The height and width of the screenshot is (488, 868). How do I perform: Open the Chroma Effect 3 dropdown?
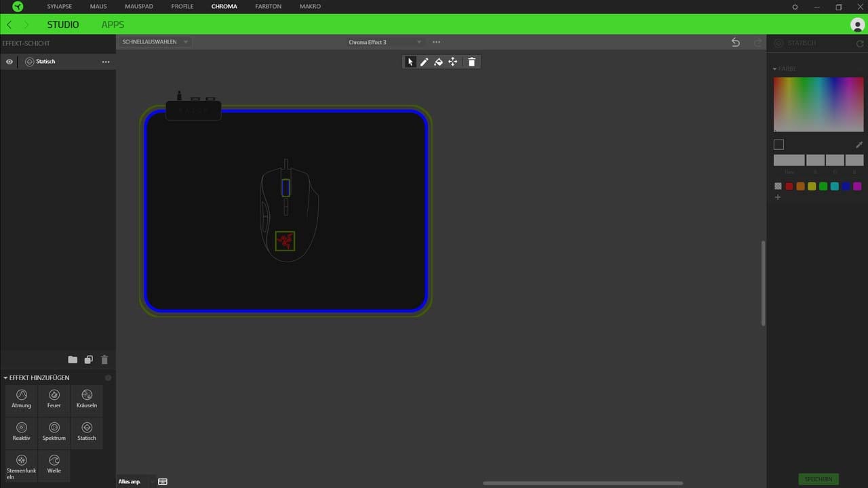[384, 42]
